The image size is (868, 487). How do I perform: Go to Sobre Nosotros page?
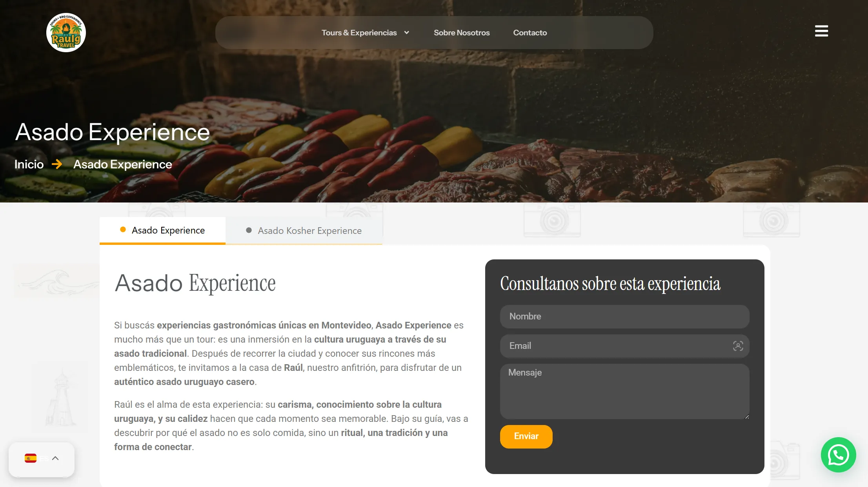tap(462, 33)
